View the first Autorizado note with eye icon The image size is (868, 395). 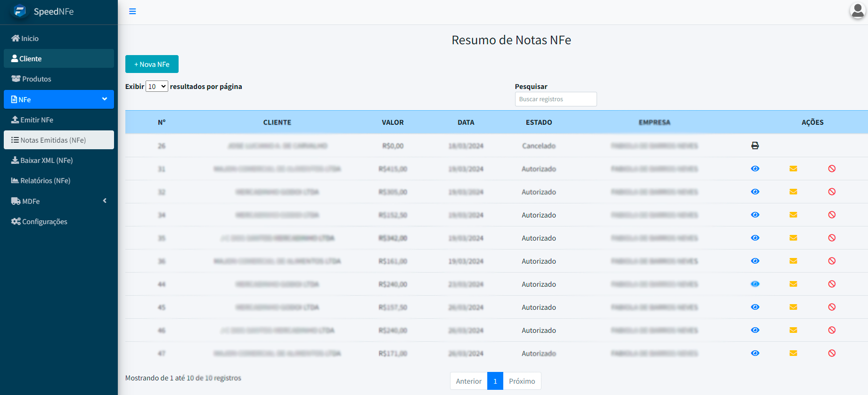point(755,169)
